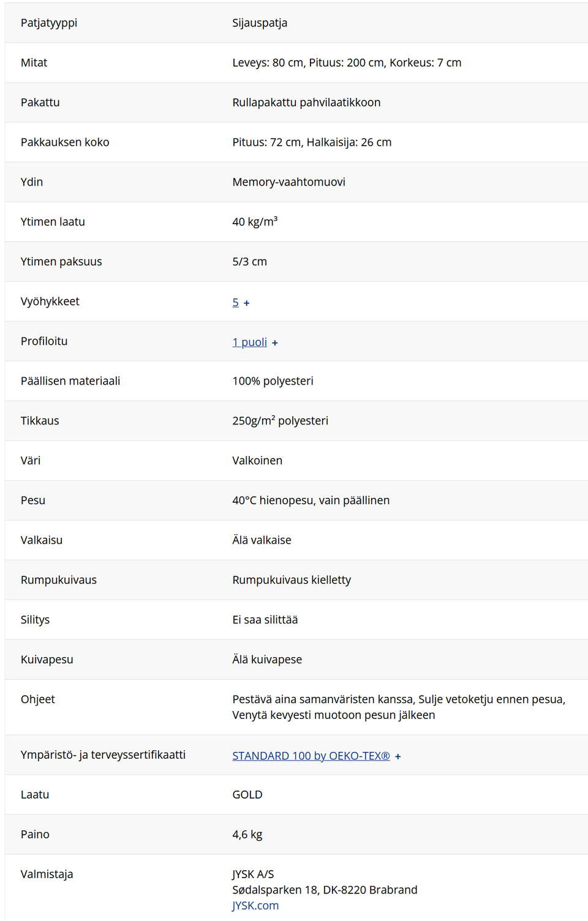Click the Rumpukuivaus kielletty value text
588x921 pixels.
pos(292,581)
